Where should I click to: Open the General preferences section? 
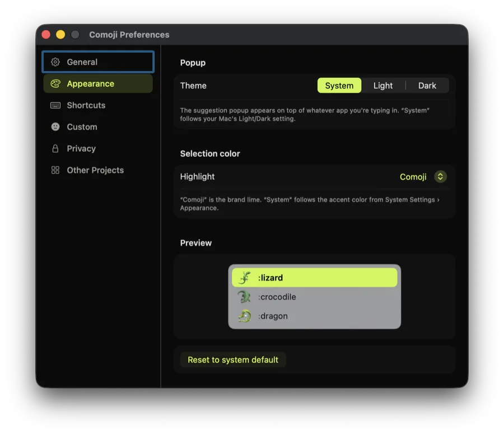(x=98, y=62)
